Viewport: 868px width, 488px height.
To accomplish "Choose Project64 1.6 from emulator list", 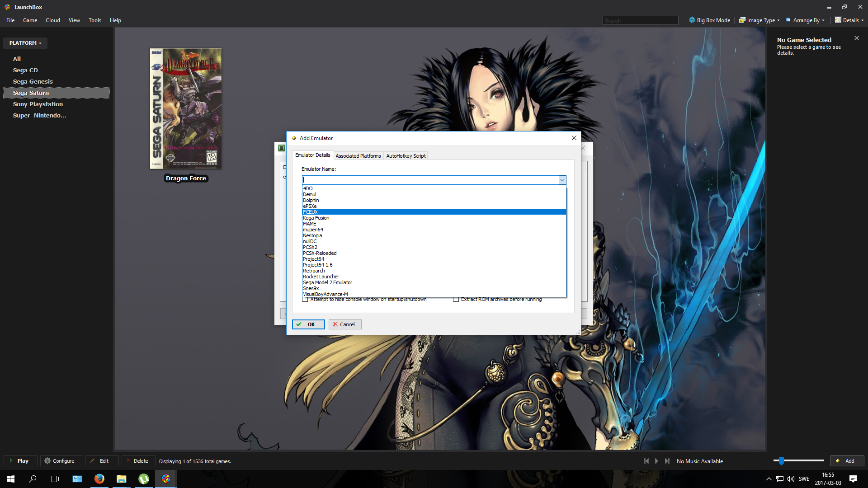I will tap(434, 265).
